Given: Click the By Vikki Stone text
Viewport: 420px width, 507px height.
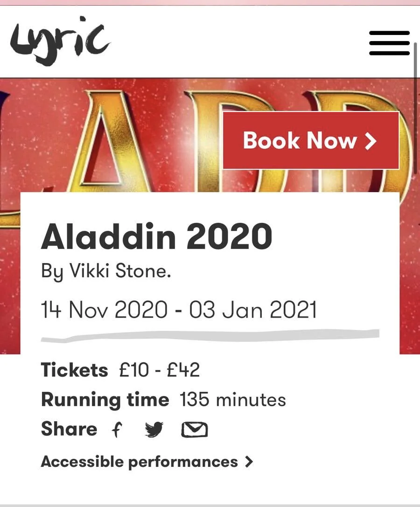Looking at the screenshot, I should [x=106, y=271].
